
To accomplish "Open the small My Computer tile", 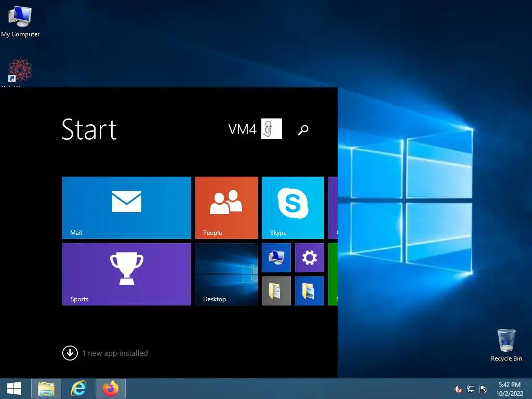I will click(x=276, y=258).
